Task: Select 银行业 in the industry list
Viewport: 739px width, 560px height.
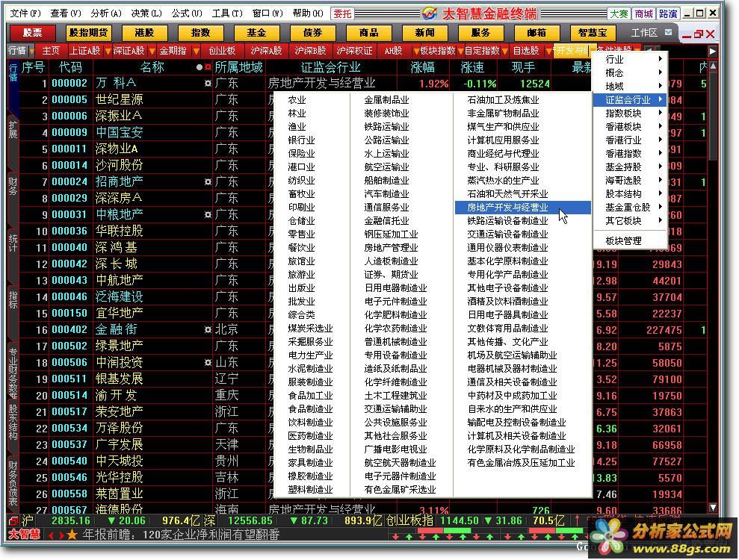Action: point(301,140)
